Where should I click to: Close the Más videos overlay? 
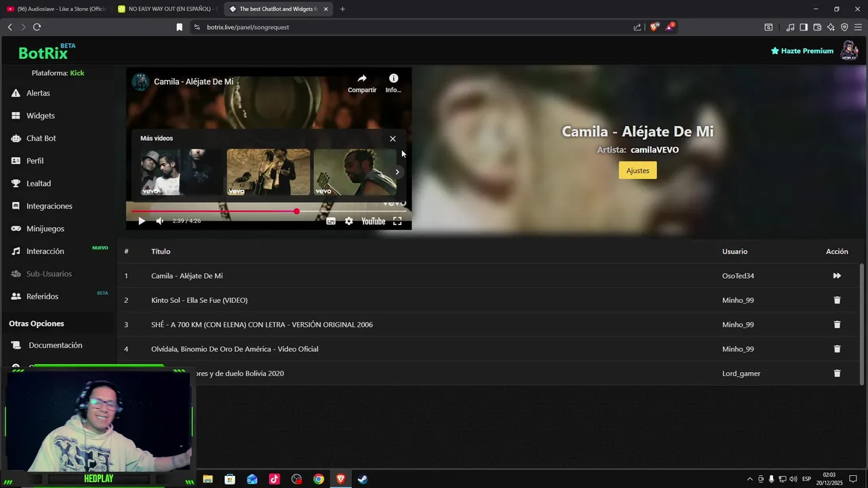click(x=393, y=139)
